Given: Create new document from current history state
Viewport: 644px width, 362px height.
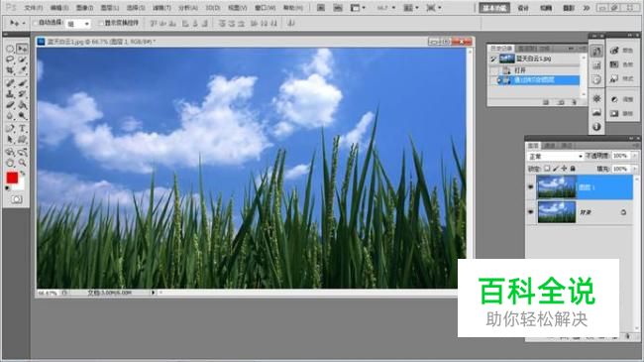Looking at the screenshot, I should pos(546,102).
